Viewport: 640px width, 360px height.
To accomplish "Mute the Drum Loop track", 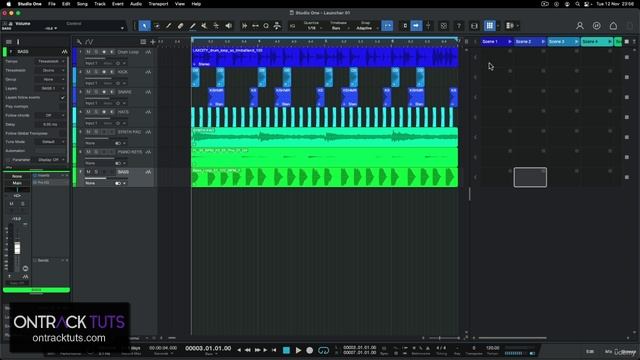I will 88,52.
